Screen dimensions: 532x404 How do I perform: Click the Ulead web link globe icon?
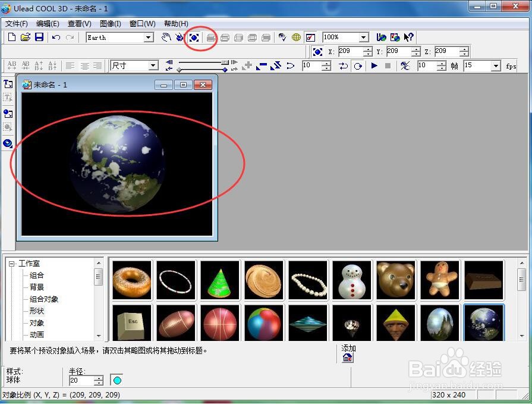coord(381,37)
